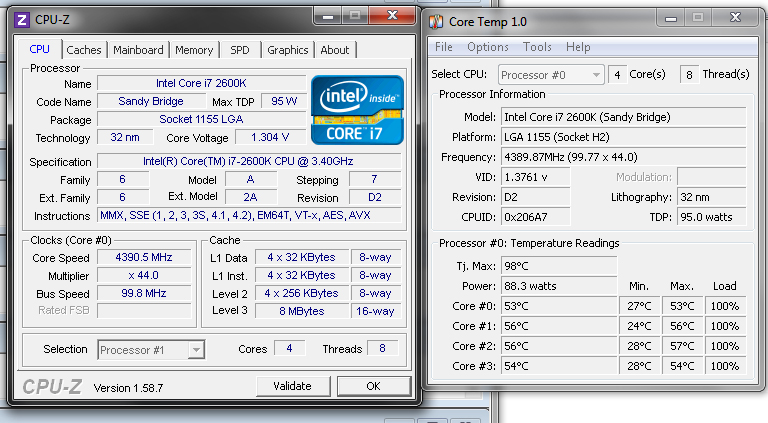The height and width of the screenshot is (423, 768).
Task: Click the OK button in CPU-Z
Action: click(x=373, y=386)
